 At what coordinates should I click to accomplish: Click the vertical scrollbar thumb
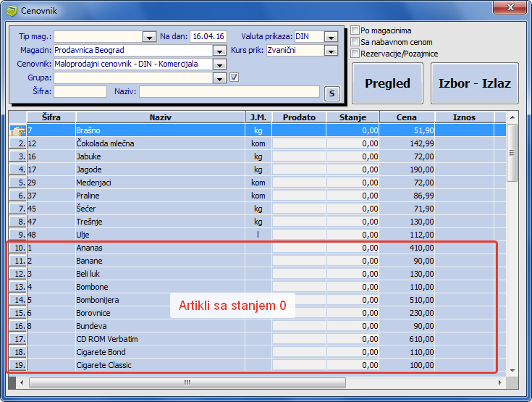pyautogui.click(x=512, y=153)
